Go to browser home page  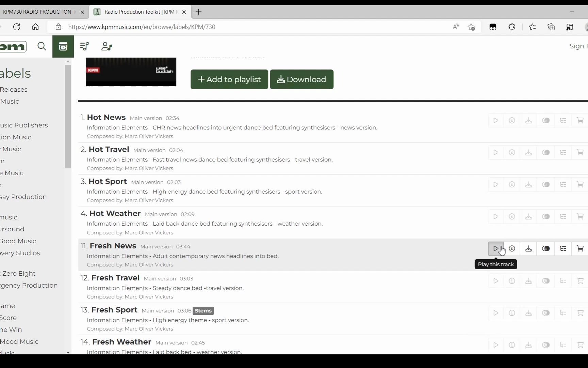click(x=35, y=27)
